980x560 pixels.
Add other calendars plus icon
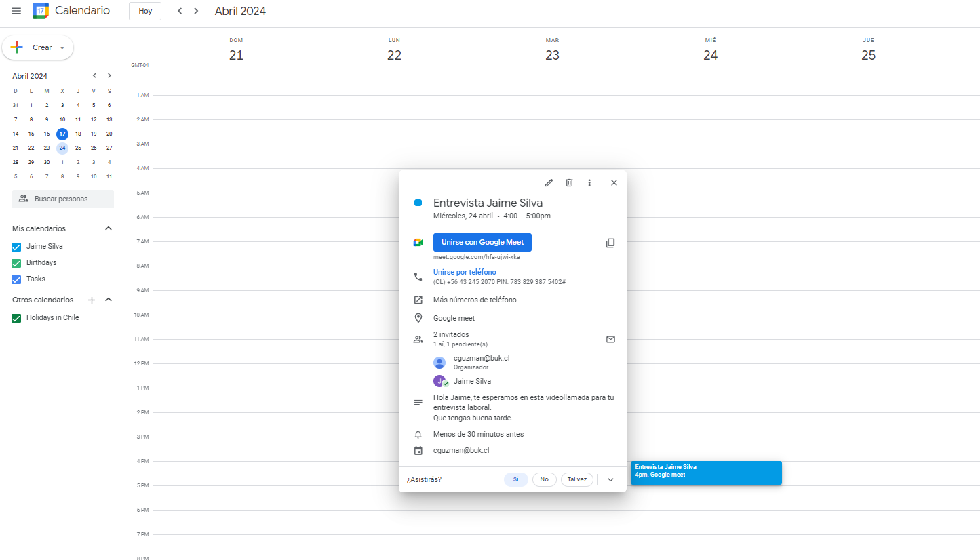(92, 300)
